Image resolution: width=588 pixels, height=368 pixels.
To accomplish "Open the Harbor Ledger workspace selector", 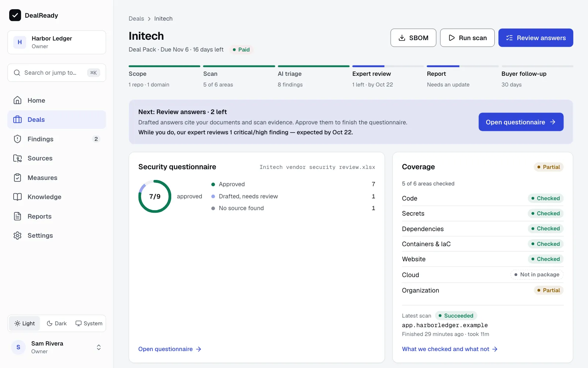I will pos(57,42).
